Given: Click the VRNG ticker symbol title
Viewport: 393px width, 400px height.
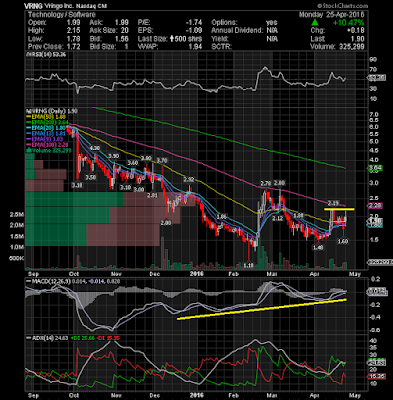Looking at the screenshot, I should tap(33, 6).
